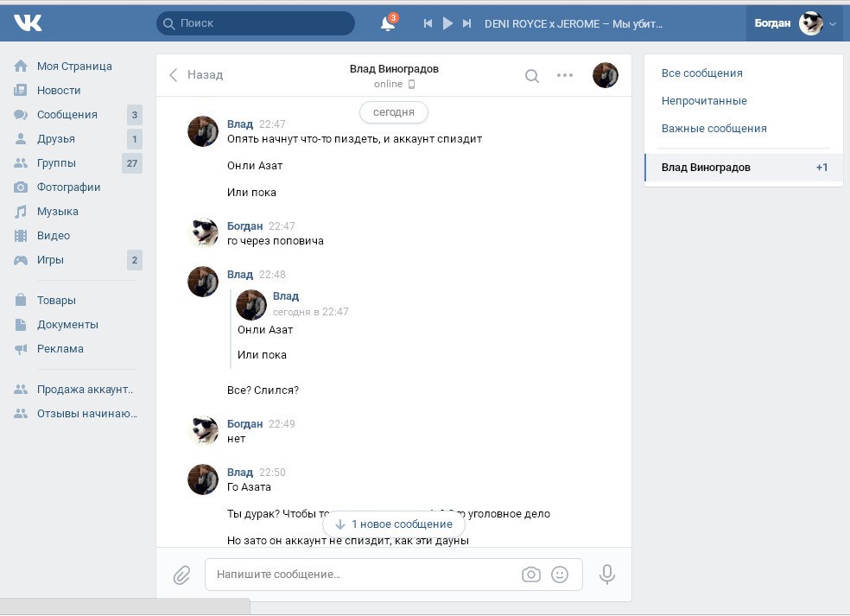Viewport: 850px width, 616px height.
Task: Click the message input field
Action: (x=363, y=575)
